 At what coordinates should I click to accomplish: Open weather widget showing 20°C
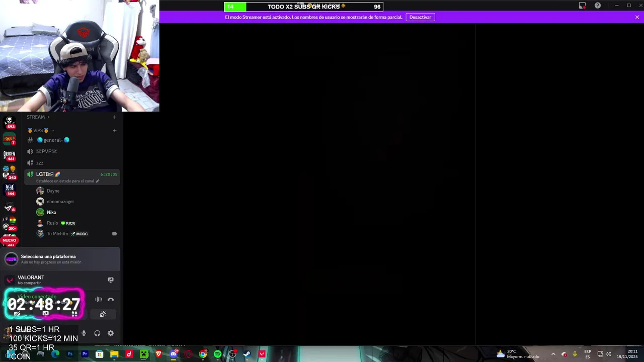click(x=517, y=354)
